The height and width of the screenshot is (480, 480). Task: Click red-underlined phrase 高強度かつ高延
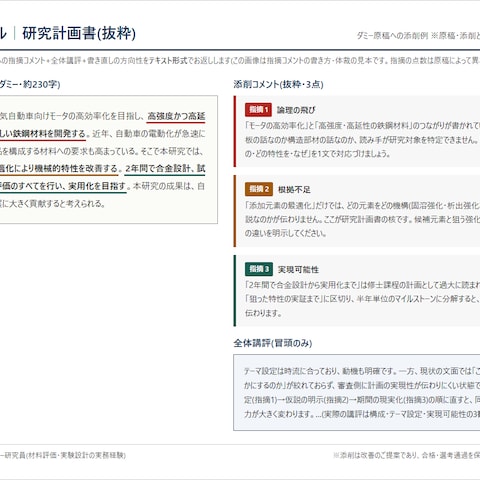pos(176,116)
